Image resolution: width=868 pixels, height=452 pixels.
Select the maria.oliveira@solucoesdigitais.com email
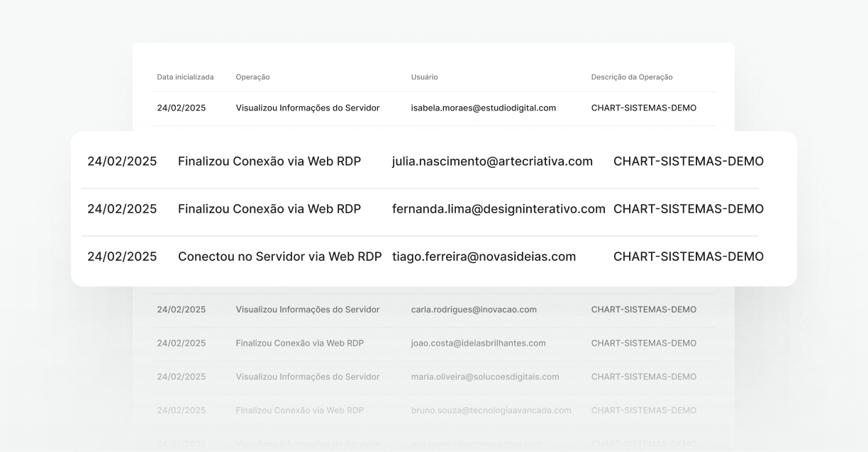tap(484, 377)
